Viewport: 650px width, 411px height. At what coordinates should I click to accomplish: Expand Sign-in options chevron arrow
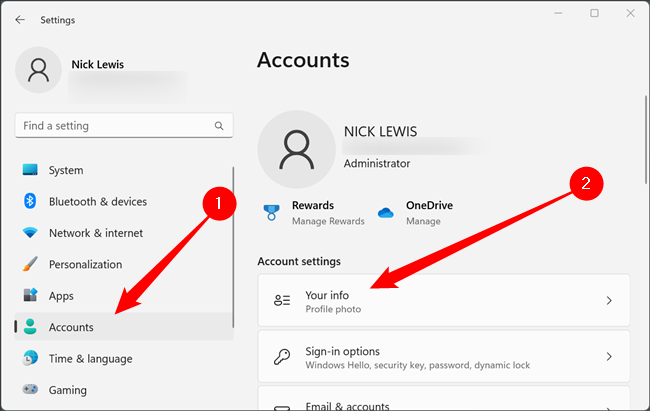[x=609, y=357]
